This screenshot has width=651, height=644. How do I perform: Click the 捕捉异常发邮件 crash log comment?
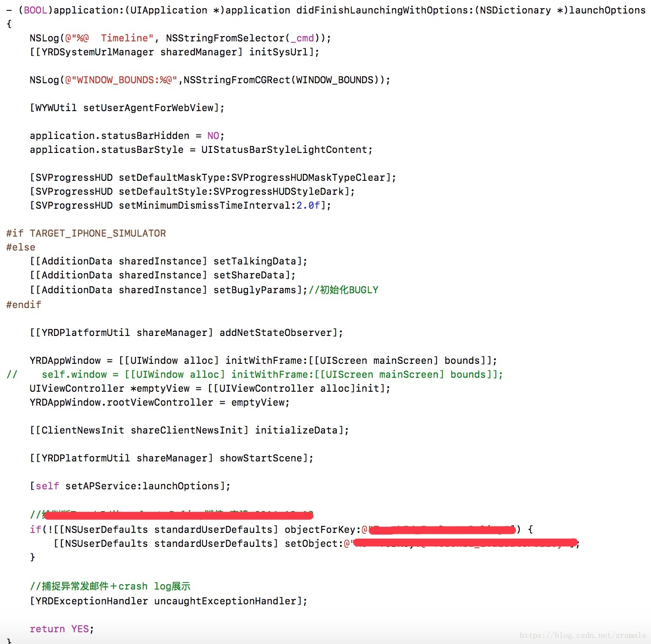coord(110,586)
